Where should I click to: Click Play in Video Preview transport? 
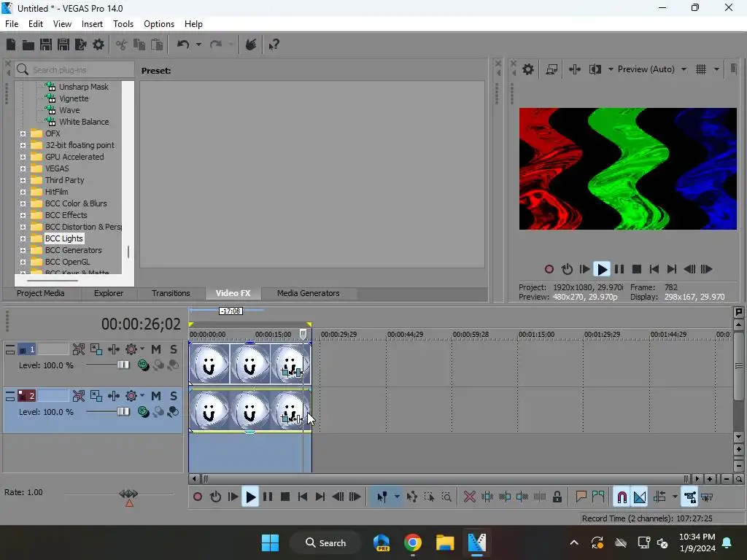click(x=602, y=270)
